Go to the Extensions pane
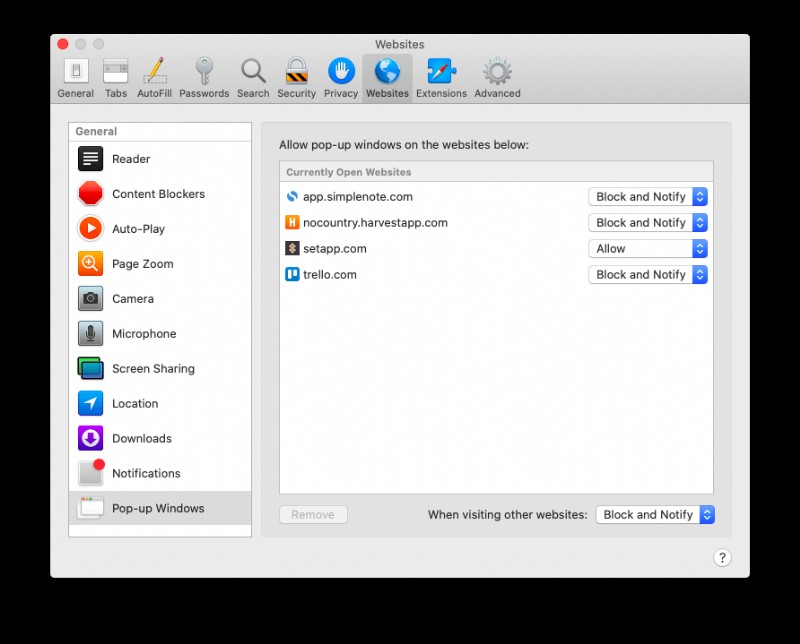 point(441,76)
